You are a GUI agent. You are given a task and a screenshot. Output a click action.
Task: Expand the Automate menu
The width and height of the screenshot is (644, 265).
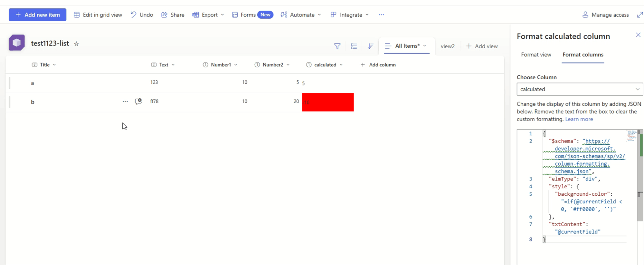[x=301, y=15]
